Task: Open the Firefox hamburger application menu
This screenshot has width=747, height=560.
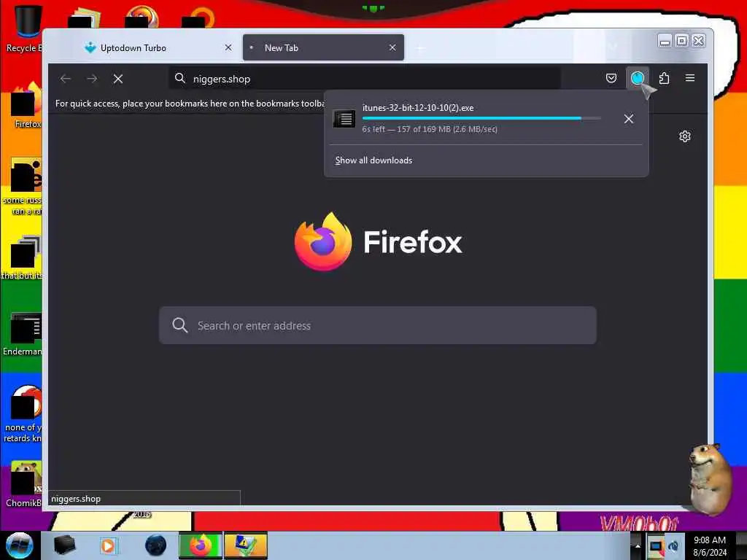Action: click(x=690, y=78)
